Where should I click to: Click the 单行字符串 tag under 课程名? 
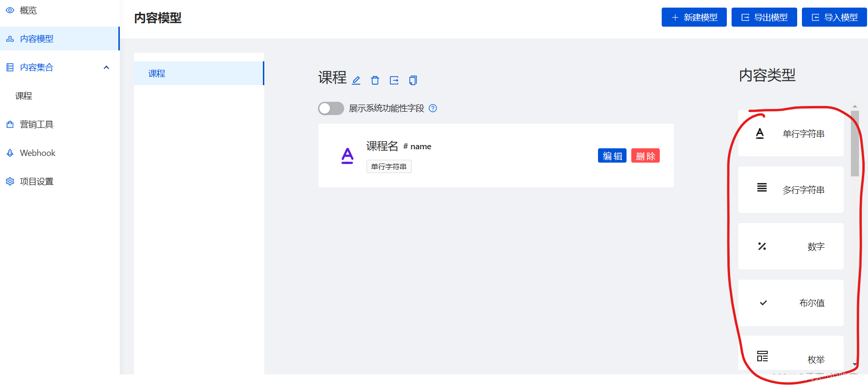pyautogui.click(x=389, y=166)
